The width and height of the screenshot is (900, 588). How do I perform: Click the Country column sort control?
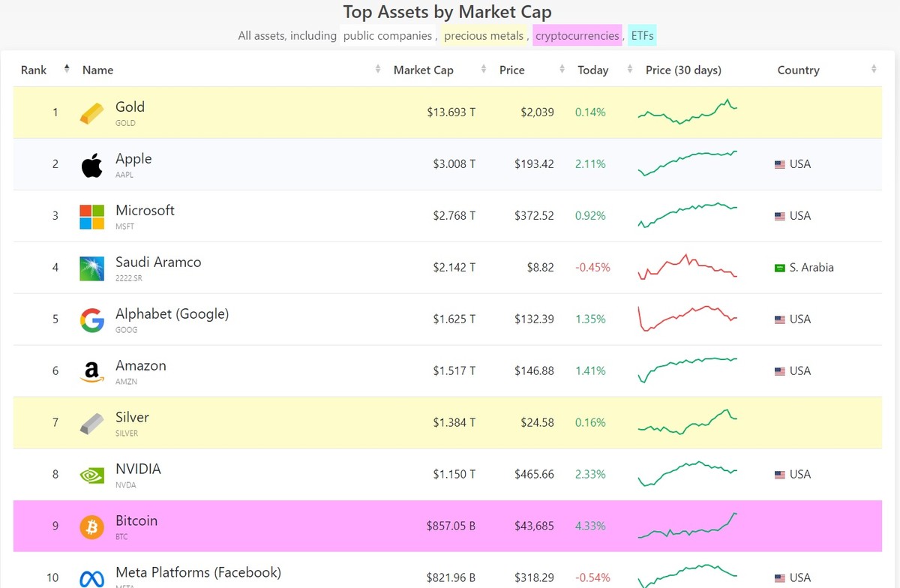click(873, 70)
